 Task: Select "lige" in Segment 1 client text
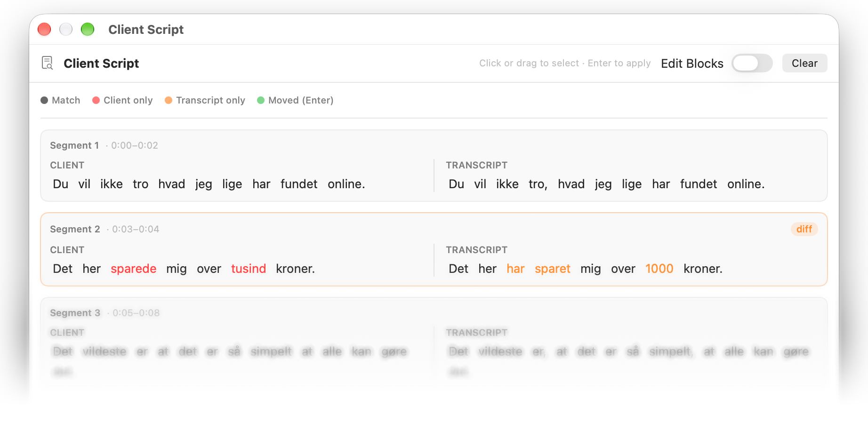pyautogui.click(x=232, y=184)
